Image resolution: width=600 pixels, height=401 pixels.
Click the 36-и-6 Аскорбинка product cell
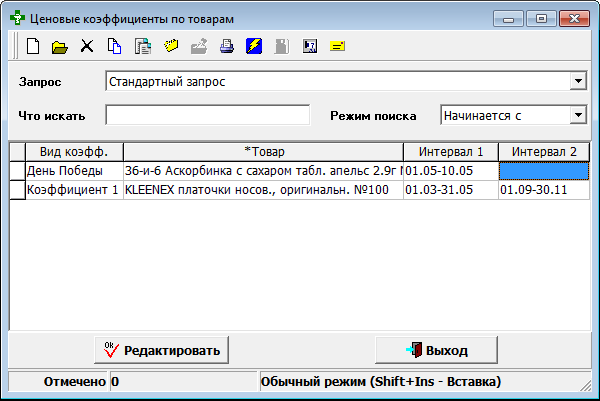263,171
